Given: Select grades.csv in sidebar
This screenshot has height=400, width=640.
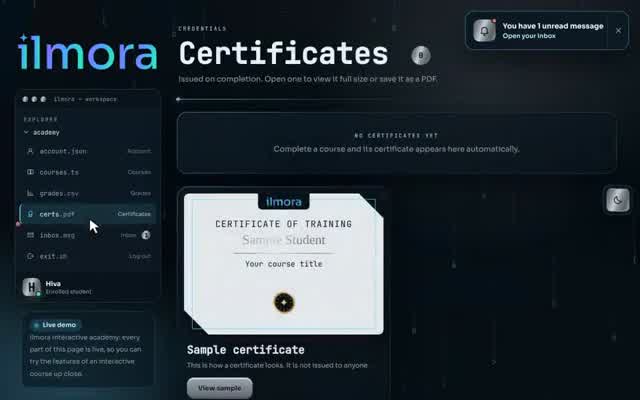Looking at the screenshot, I should pyautogui.click(x=88, y=193).
